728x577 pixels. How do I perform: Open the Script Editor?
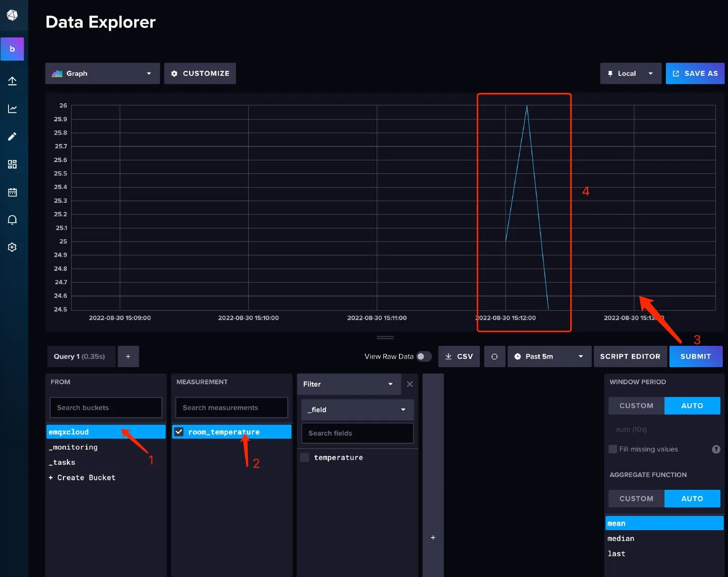[630, 357]
